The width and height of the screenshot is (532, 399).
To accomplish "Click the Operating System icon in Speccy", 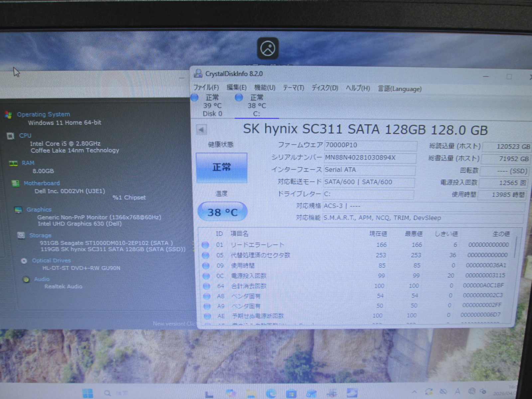I will point(8,115).
